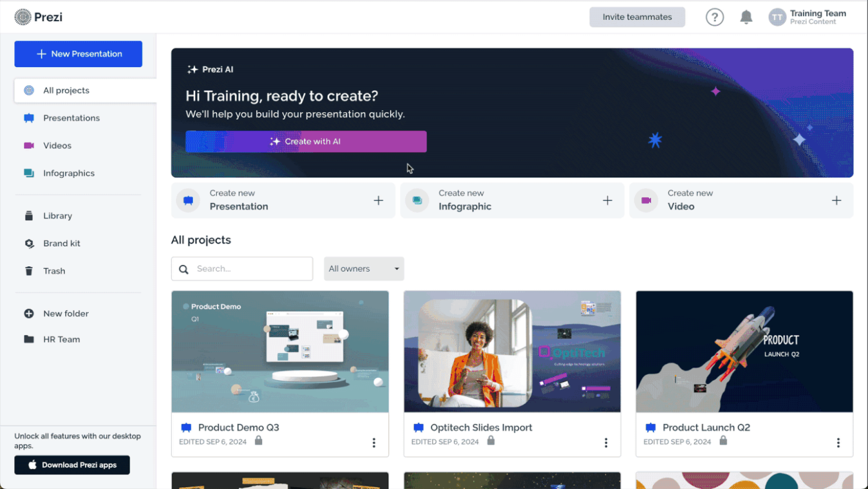
Task: Click the Infographics sidebar icon
Action: coord(29,173)
